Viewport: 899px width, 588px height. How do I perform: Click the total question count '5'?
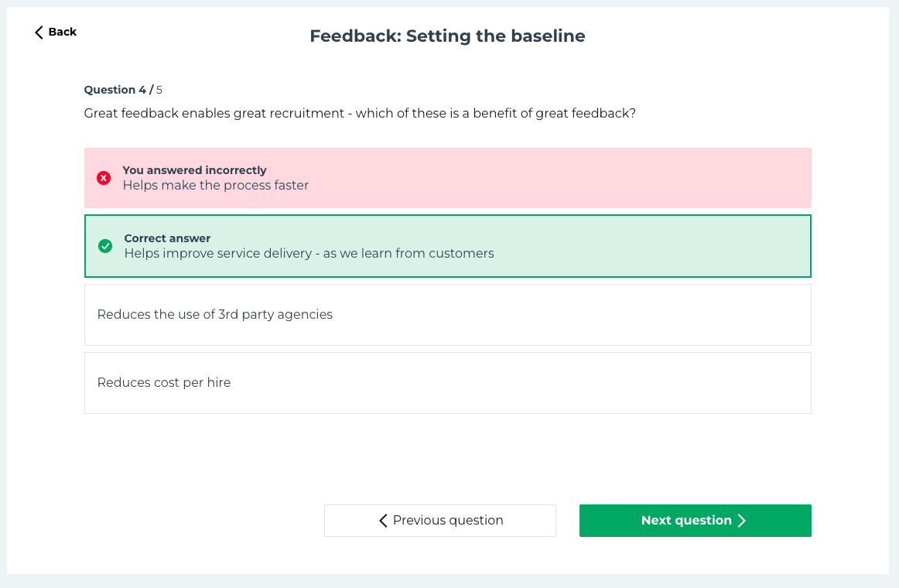coord(159,90)
